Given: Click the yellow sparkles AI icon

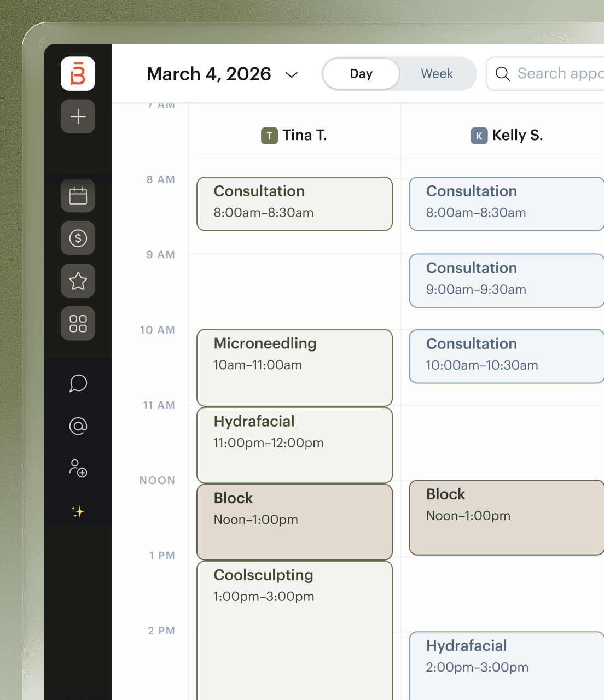Looking at the screenshot, I should click(78, 511).
